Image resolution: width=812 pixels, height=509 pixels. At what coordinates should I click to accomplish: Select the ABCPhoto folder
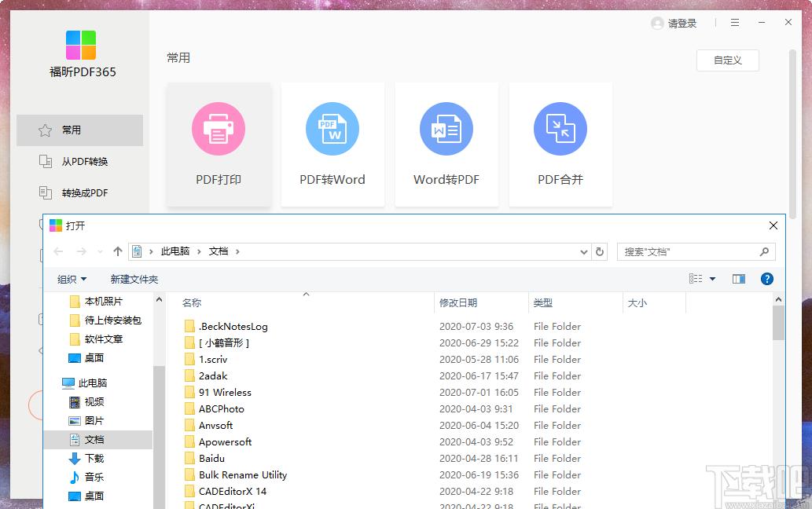[221, 409]
